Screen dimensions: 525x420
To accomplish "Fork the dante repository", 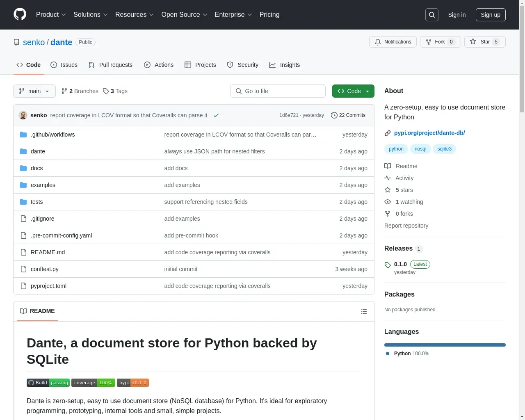I will (x=440, y=42).
